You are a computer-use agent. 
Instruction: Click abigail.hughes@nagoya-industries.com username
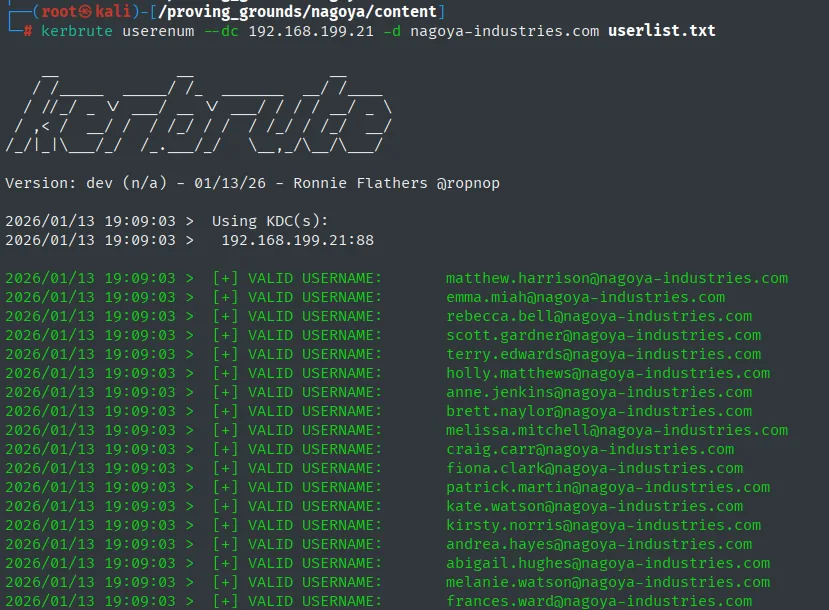[x=608, y=563]
